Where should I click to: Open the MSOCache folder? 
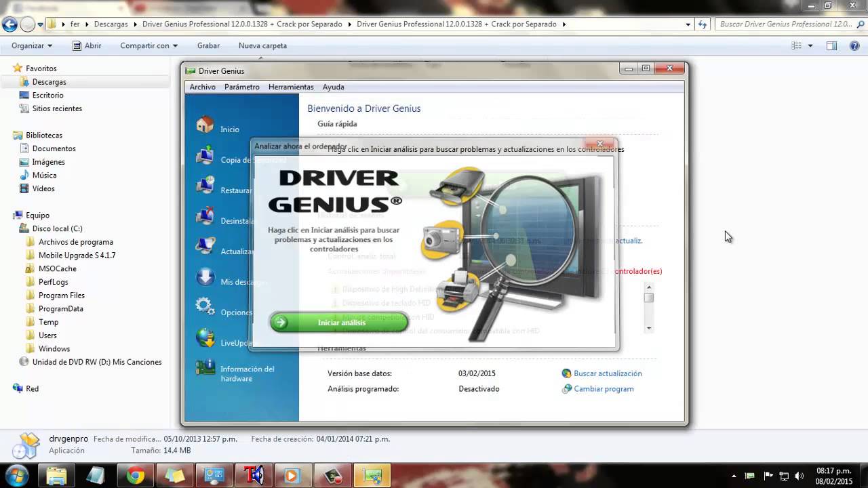(x=57, y=268)
